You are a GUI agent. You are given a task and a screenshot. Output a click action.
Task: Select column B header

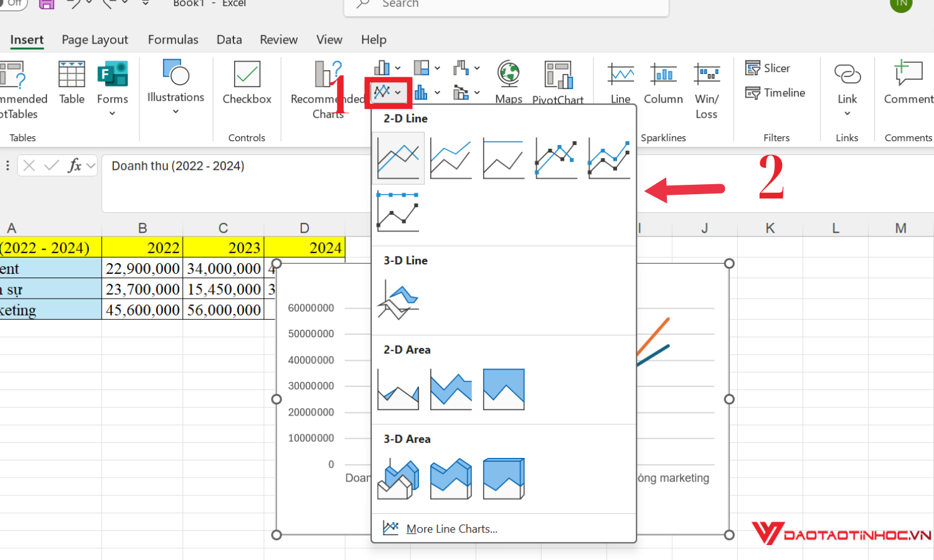point(143,228)
